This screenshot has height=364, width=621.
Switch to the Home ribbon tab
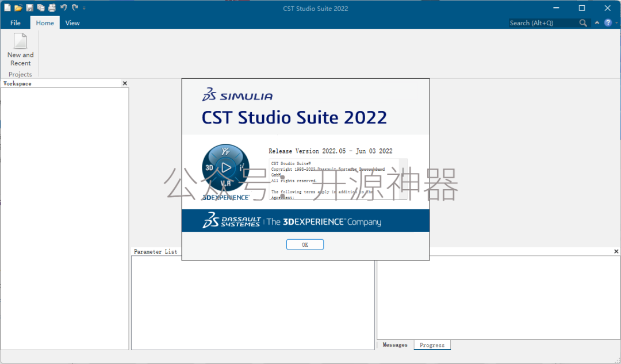click(45, 23)
